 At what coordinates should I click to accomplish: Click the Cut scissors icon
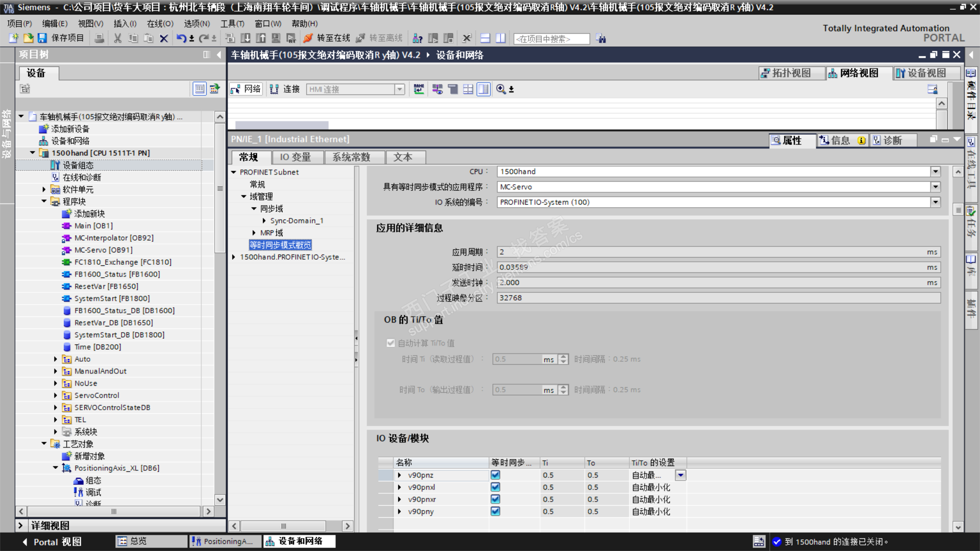pos(117,38)
